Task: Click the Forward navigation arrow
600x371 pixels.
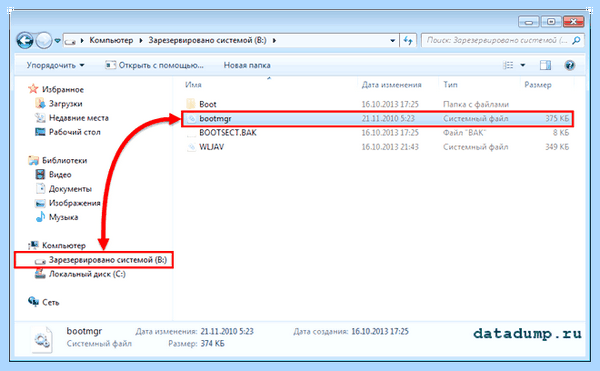Action: 44,40
